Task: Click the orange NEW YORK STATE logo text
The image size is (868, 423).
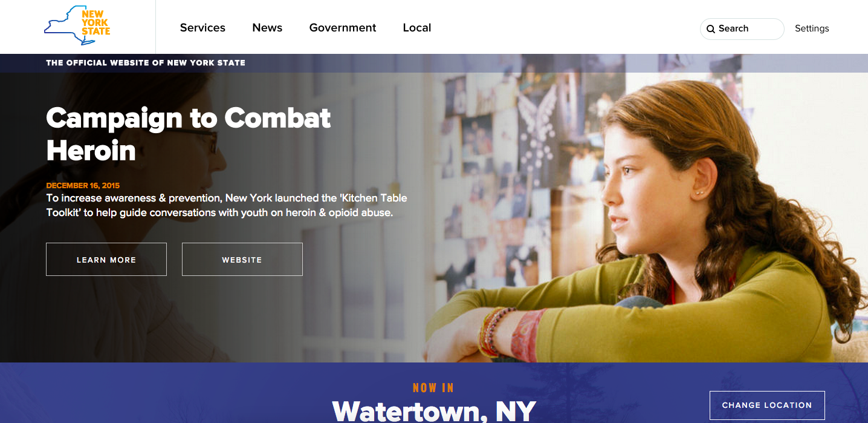Action: click(96, 23)
